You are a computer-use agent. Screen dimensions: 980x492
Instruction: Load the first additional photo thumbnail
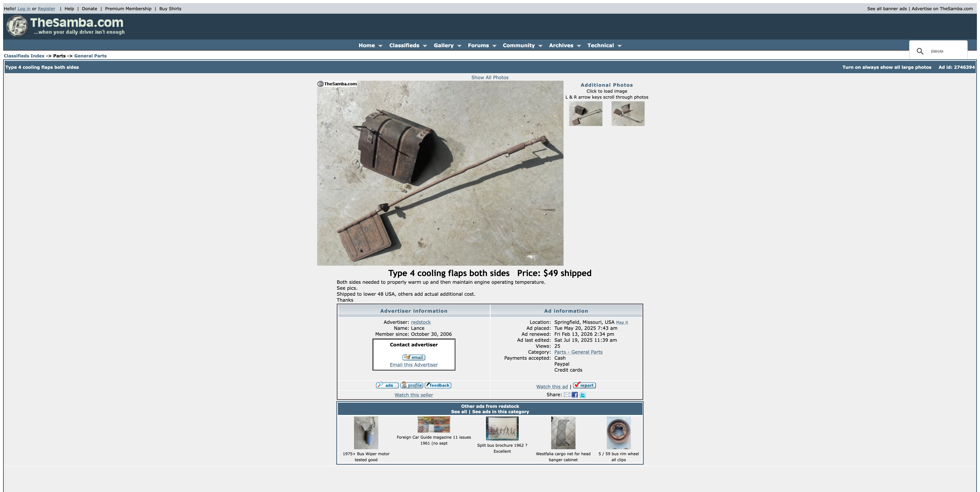click(x=585, y=113)
